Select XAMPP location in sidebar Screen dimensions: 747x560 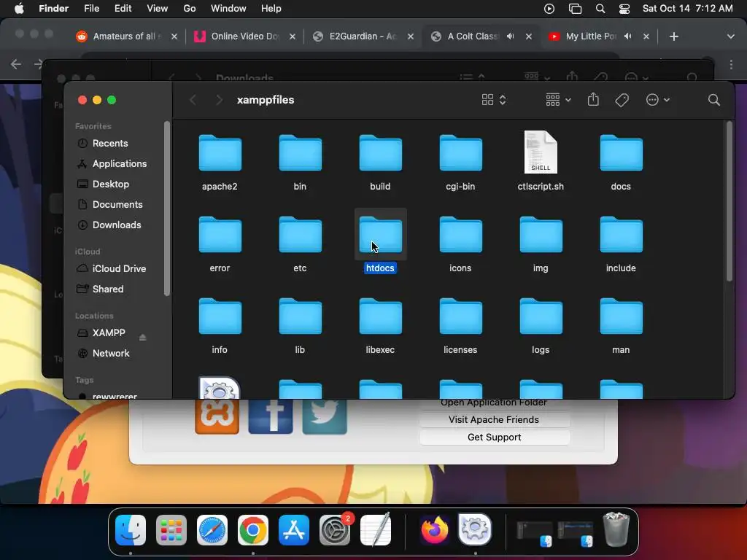coord(109,332)
